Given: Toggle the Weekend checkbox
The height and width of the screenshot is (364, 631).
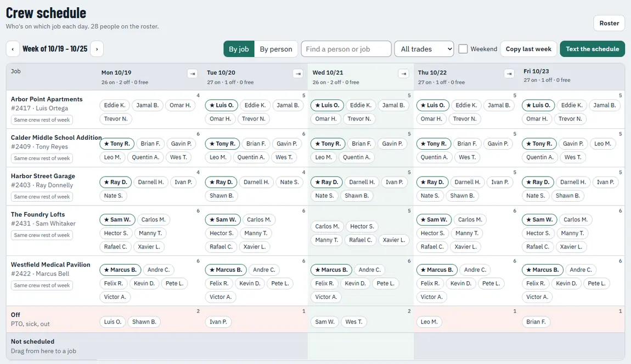Looking at the screenshot, I should point(463,49).
